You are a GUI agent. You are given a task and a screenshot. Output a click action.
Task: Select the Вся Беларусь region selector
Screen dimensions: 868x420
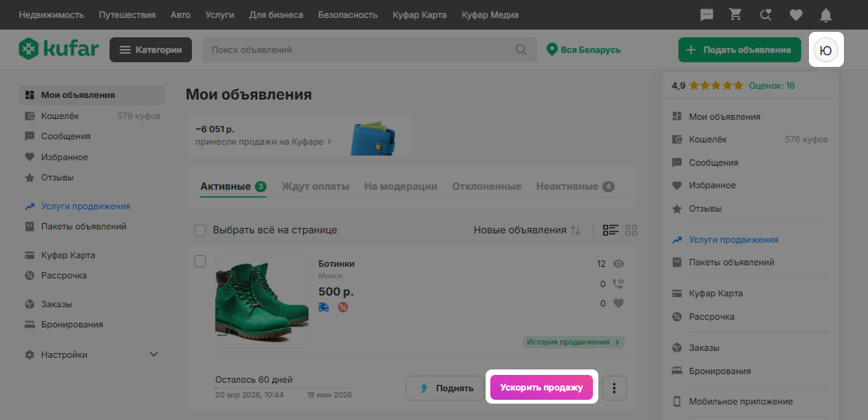[x=584, y=50]
